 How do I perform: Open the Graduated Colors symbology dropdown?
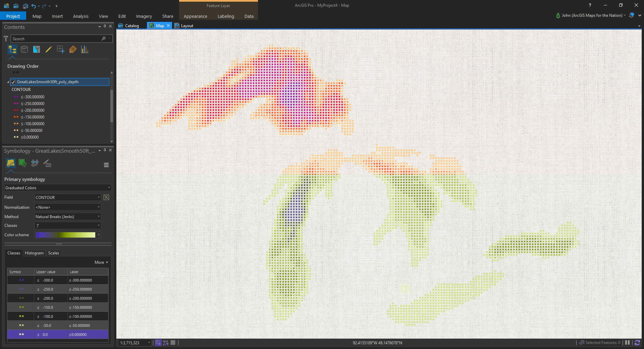point(58,188)
